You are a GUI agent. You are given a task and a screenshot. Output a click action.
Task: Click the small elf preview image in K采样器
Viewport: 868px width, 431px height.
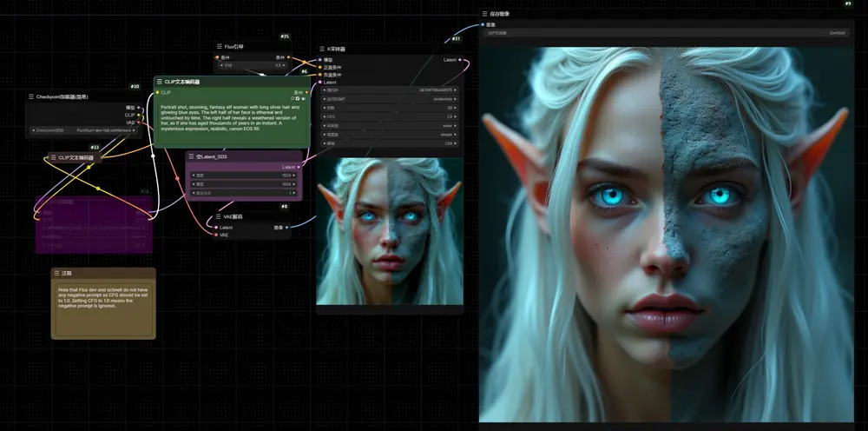pyautogui.click(x=390, y=231)
